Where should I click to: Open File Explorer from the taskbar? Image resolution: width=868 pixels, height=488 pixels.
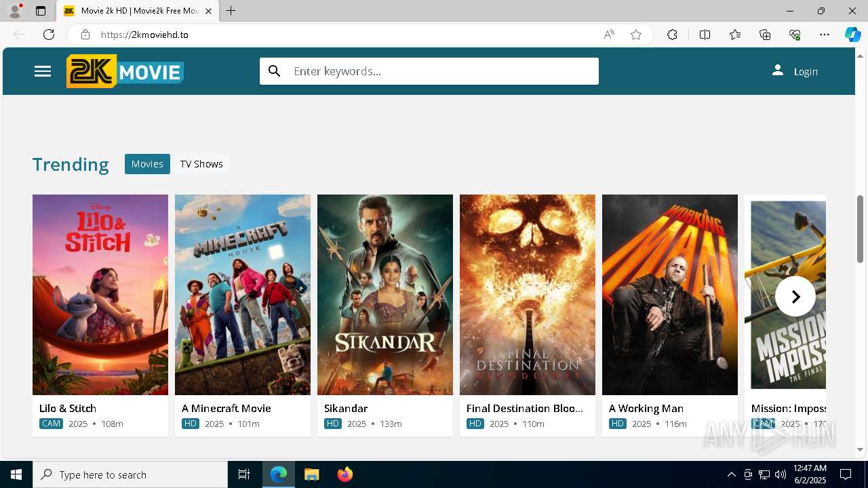click(x=311, y=474)
